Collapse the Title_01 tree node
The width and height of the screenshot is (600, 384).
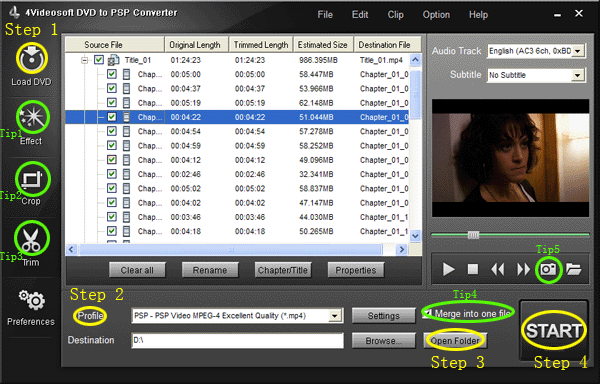85,60
